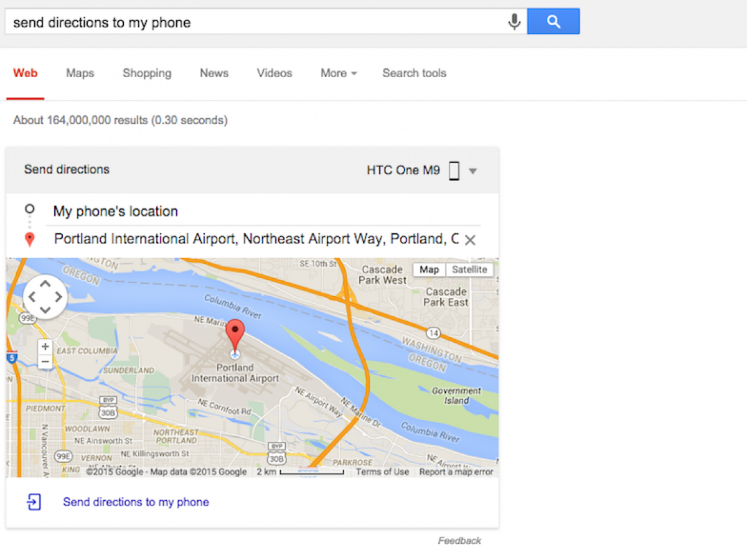747x560 pixels.
Task: Select the Map view toggle
Action: coord(429,269)
